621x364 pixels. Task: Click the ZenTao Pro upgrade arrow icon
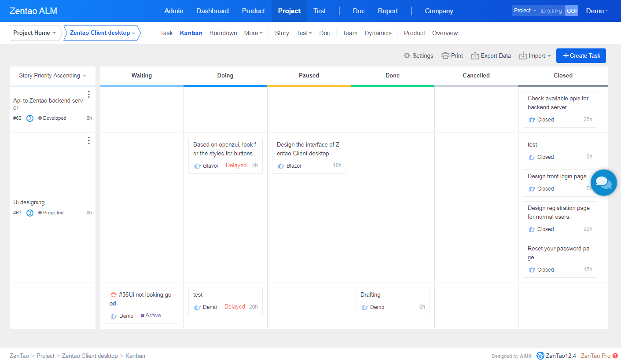tap(615, 356)
